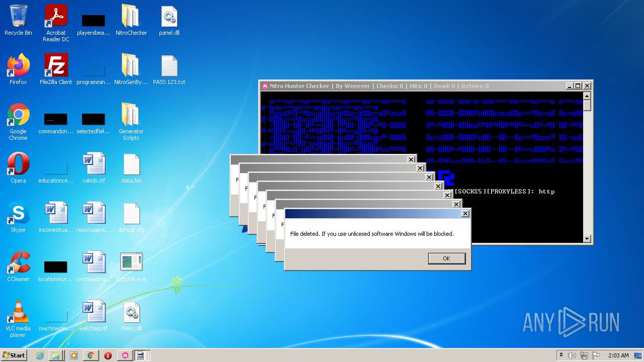Maximize the Nitro Hunter Checker window
Viewport: 644px width, 362px height.
[578, 86]
